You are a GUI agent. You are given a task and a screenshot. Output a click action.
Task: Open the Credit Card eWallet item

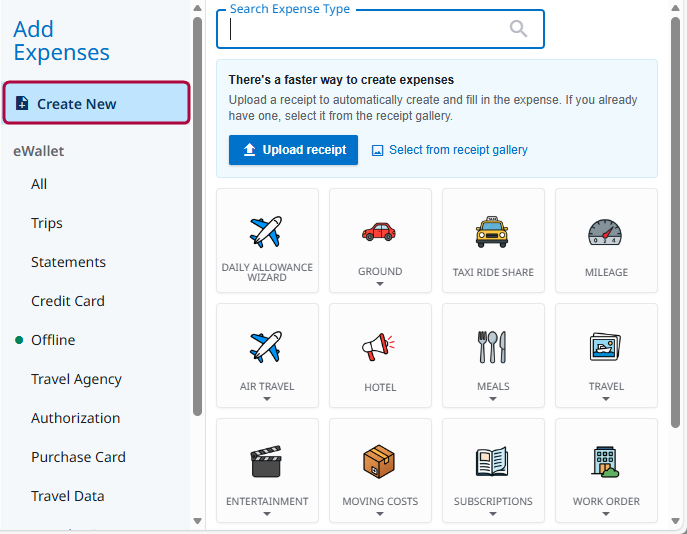click(x=68, y=301)
